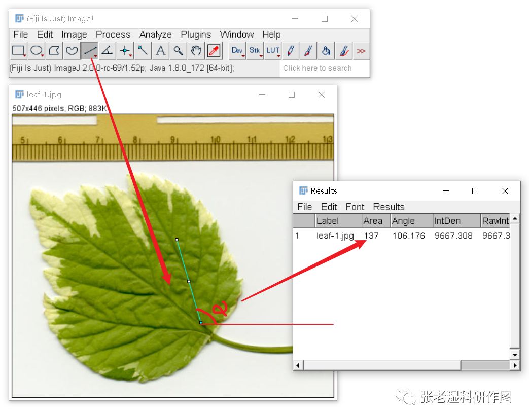529x420 pixels.
Task: Select the IntDen value 9667.308
Action: [453, 236]
